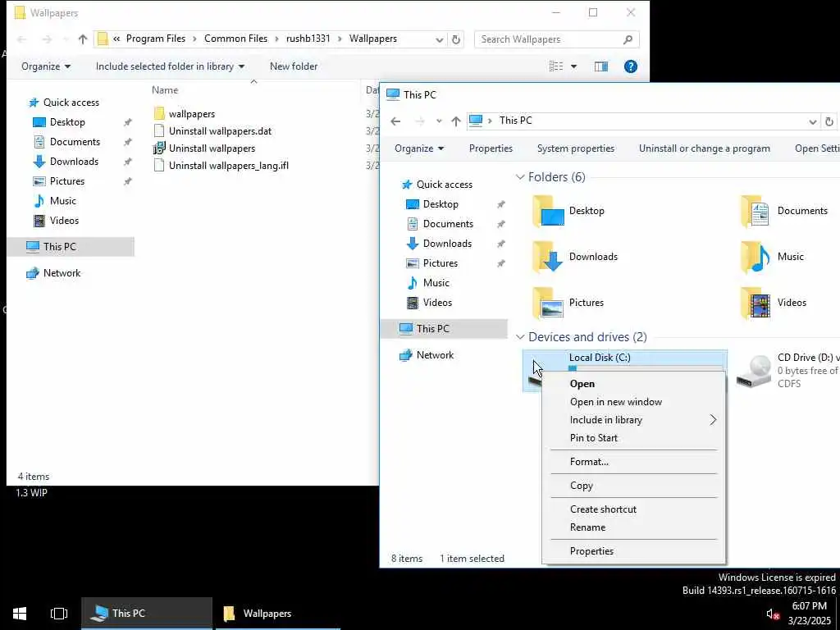
Task: Click Common Files breadcrumb segment
Action: [235, 39]
